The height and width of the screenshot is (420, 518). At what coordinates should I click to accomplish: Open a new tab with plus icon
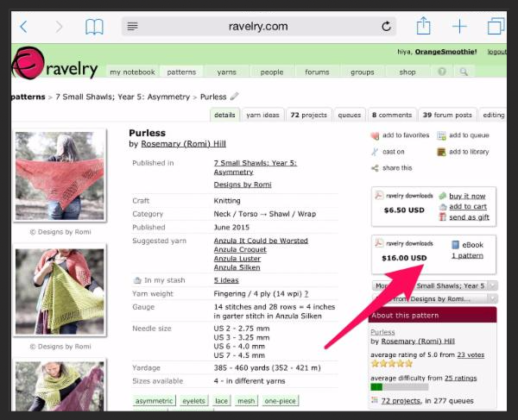coord(459,26)
